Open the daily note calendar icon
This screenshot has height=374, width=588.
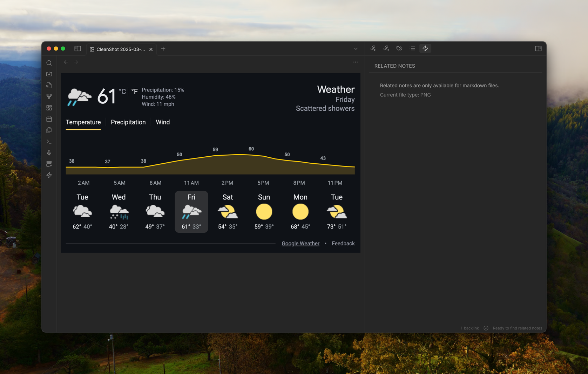pyautogui.click(x=49, y=119)
